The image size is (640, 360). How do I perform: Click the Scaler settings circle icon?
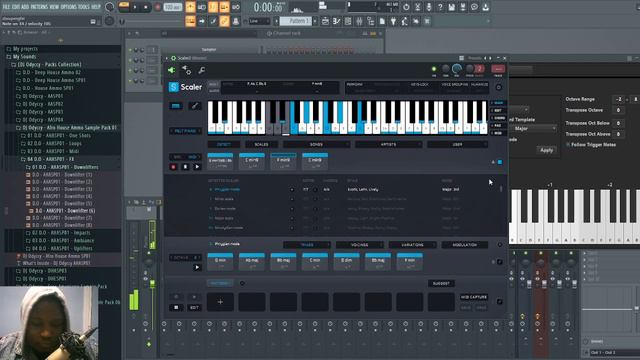click(499, 87)
